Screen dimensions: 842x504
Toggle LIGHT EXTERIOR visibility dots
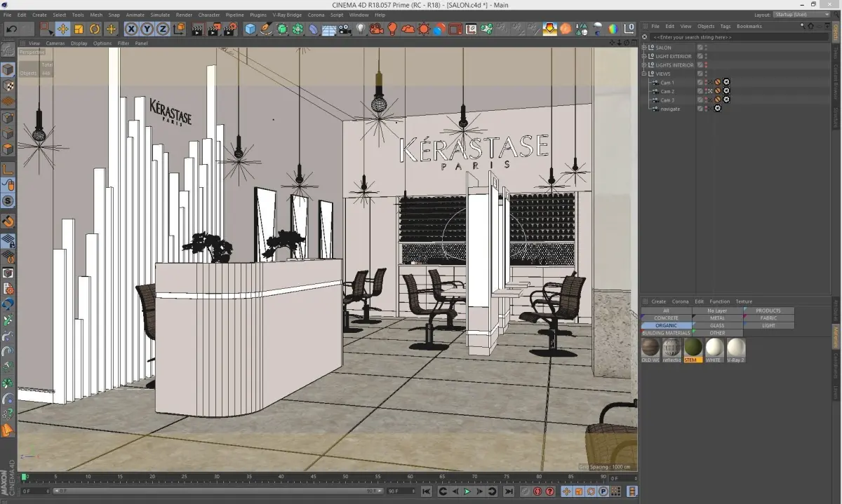tap(707, 56)
